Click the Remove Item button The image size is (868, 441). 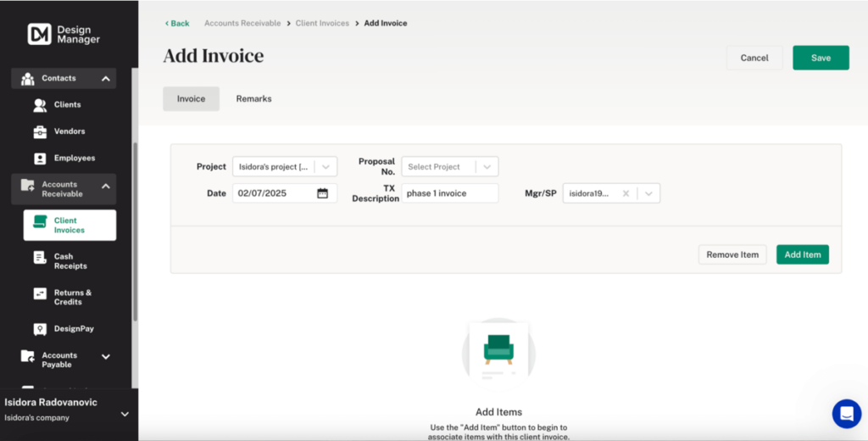(732, 255)
